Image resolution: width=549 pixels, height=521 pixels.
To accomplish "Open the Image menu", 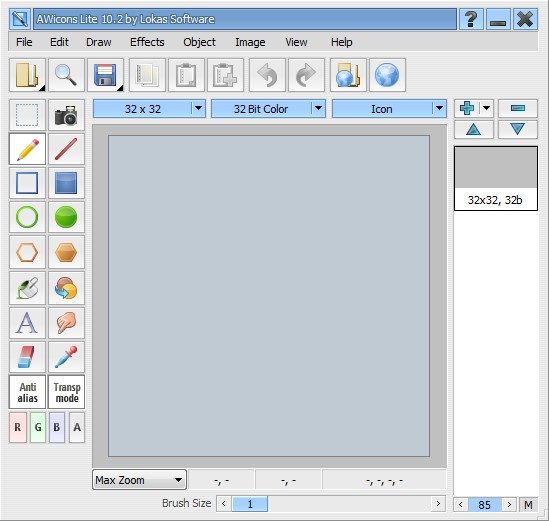I will pyautogui.click(x=250, y=42).
